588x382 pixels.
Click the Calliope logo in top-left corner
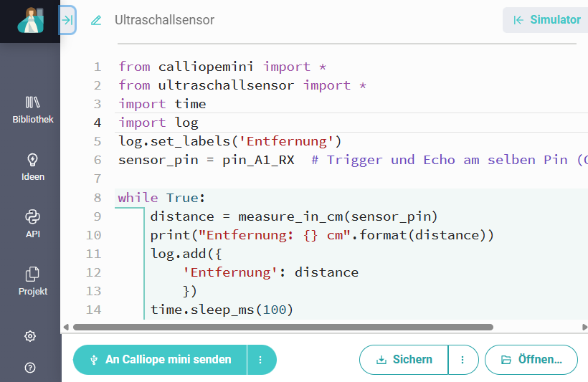click(30, 21)
